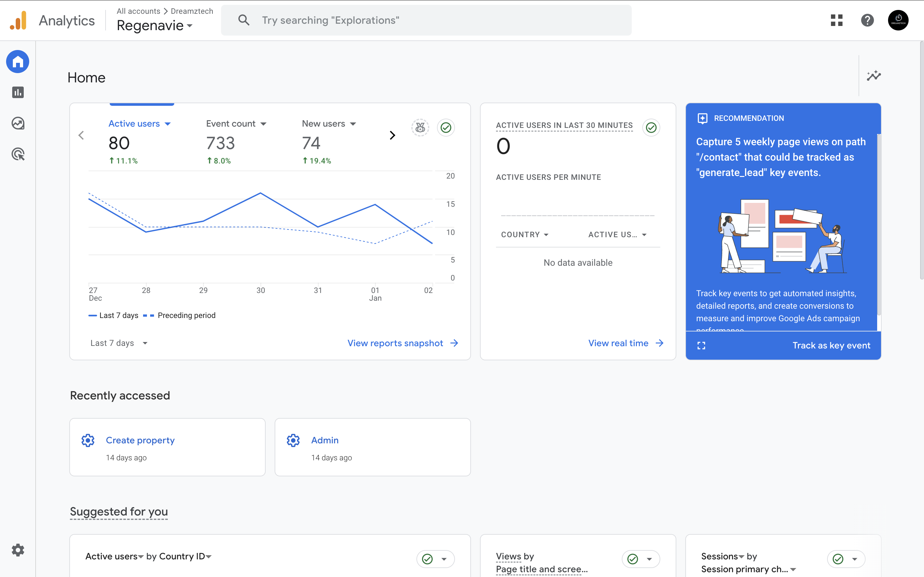Open Advertising from the left sidebar
Image resolution: width=924 pixels, height=577 pixels.
coord(18,154)
